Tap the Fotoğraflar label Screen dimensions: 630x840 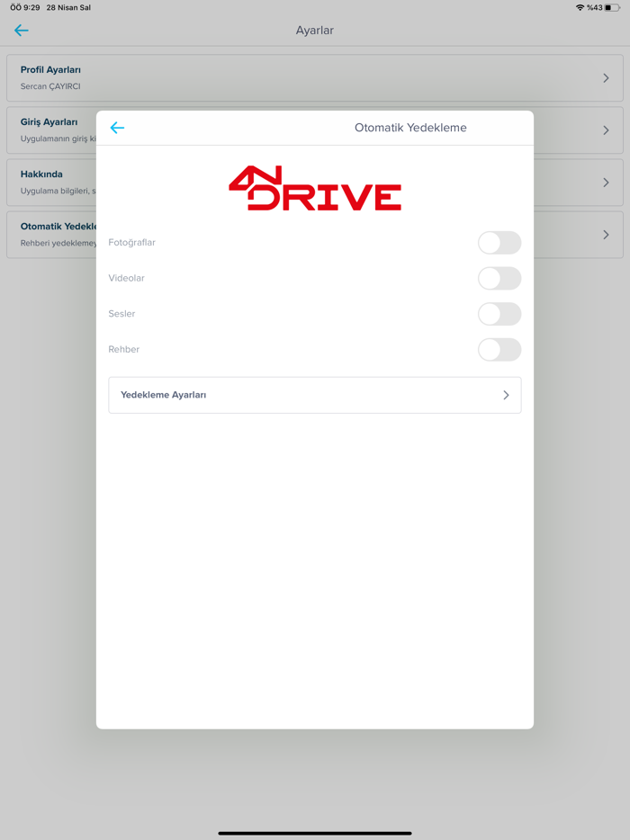click(x=132, y=242)
